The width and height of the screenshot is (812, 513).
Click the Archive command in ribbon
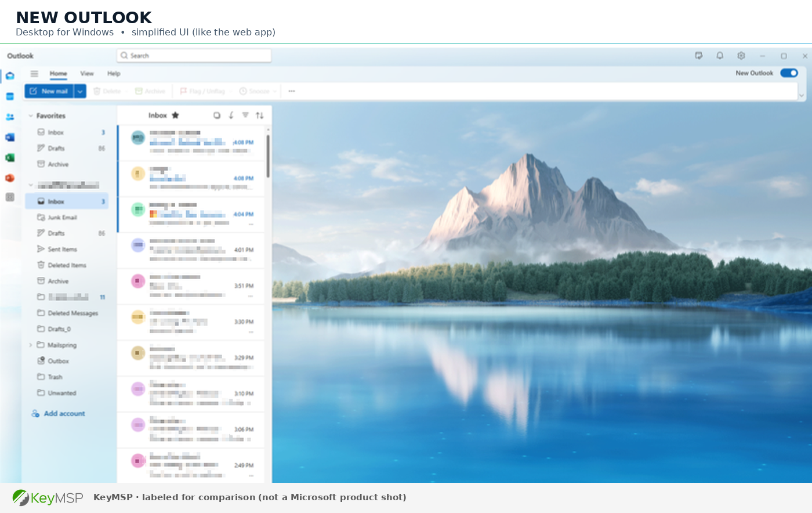[150, 91]
